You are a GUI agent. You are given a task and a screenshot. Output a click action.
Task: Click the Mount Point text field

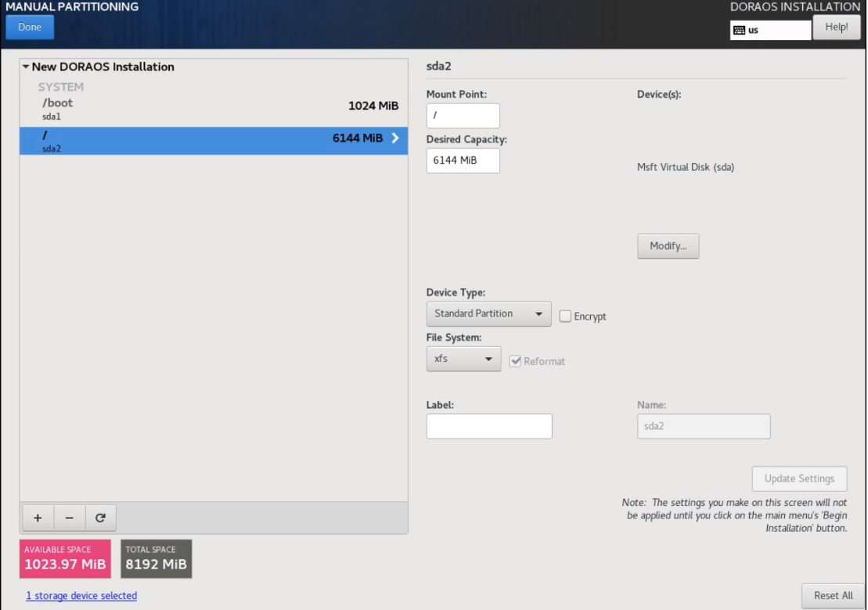click(463, 116)
